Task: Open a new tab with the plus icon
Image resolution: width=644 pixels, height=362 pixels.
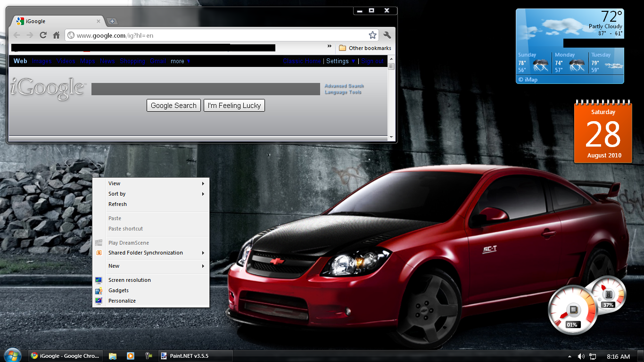Action: pyautogui.click(x=112, y=21)
